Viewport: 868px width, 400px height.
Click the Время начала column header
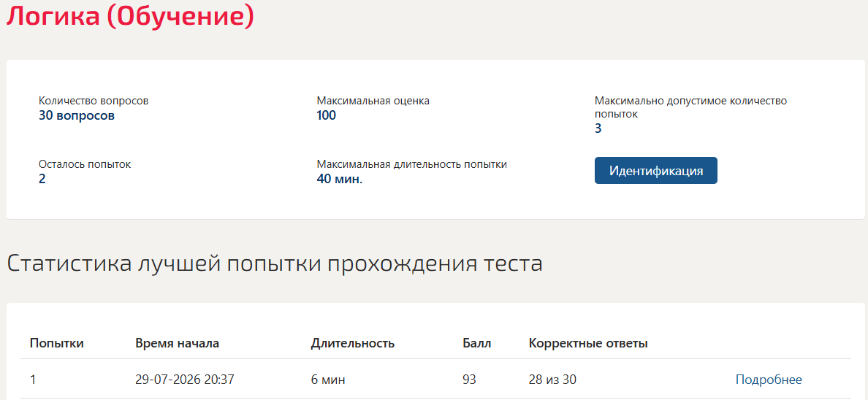coord(177,343)
